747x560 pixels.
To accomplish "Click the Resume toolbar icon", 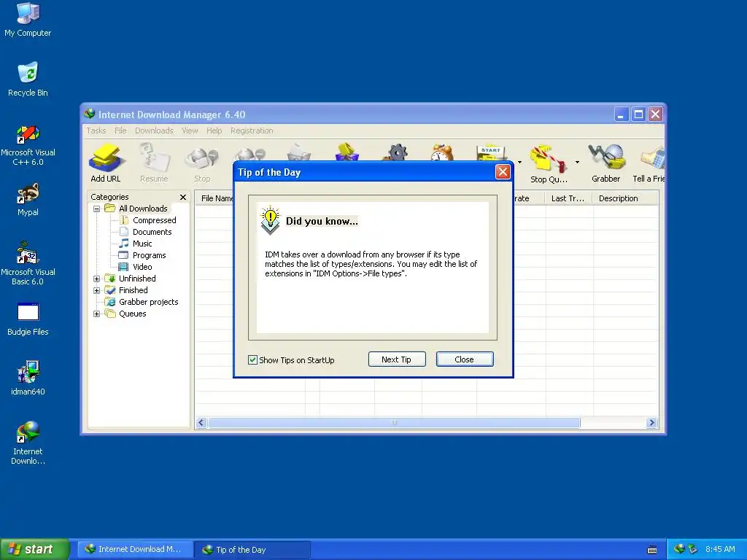I will coord(154,163).
